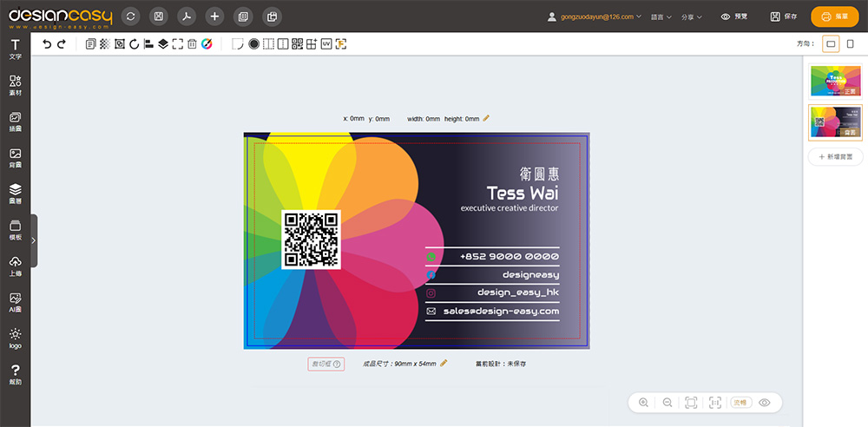868x427 pixels.
Task: Open the 插畫 (Illustration) panel
Action: [15, 122]
